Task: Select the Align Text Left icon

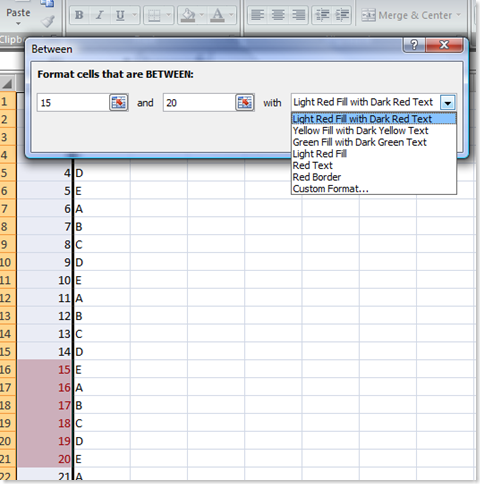Action: pos(258,15)
